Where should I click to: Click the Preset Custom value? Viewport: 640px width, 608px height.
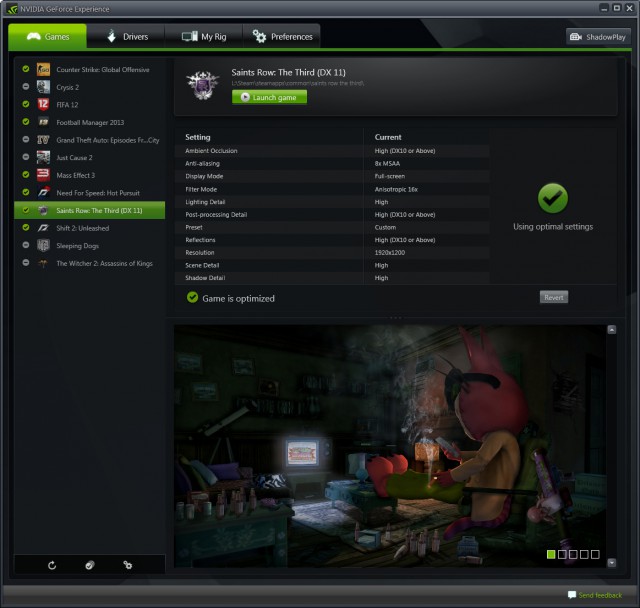coord(385,227)
